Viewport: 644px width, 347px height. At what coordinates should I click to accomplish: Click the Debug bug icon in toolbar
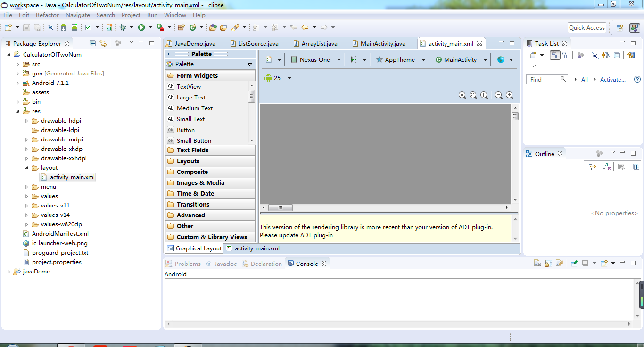click(x=123, y=27)
